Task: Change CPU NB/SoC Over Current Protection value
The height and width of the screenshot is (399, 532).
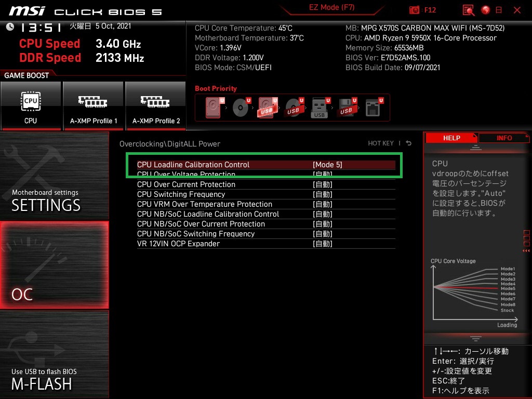Action: pyautogui.click(x=322, y=223)
